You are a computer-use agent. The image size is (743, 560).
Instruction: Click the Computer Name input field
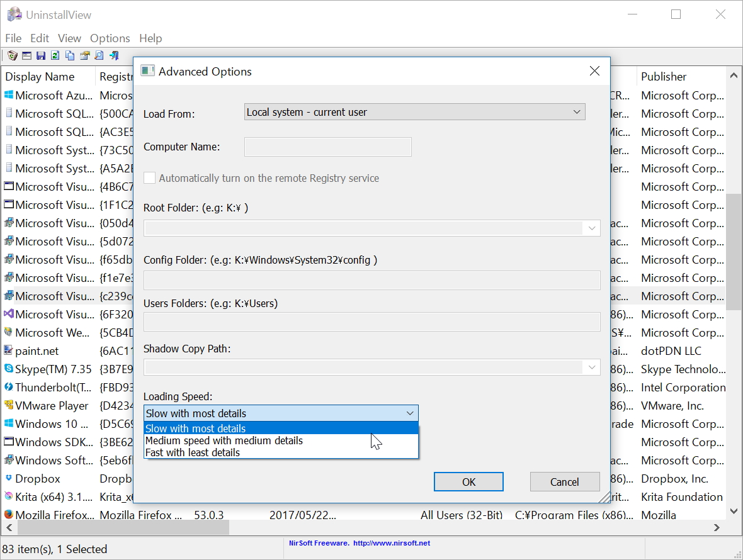tap(328, 147)
